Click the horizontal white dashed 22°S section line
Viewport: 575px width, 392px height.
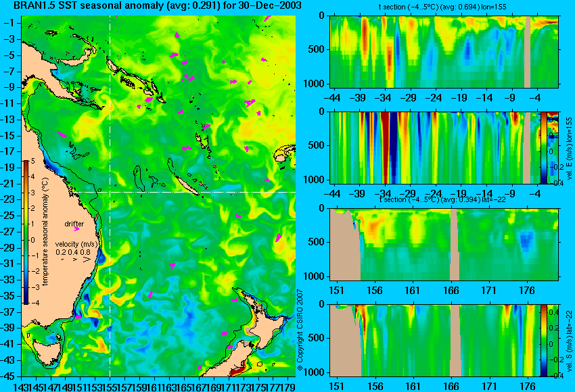(184, 192)
